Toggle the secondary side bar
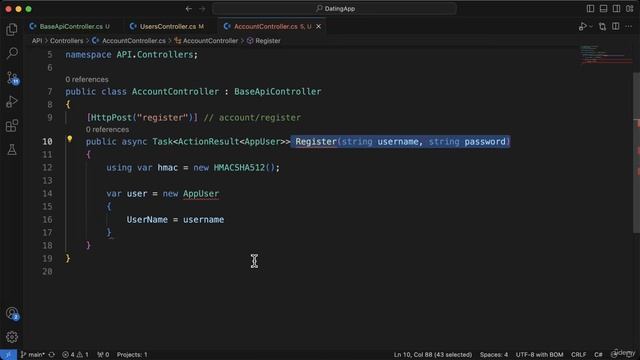The width and height of the screenshot is (640, 360). pyautogui.click(x=616, y=9)
